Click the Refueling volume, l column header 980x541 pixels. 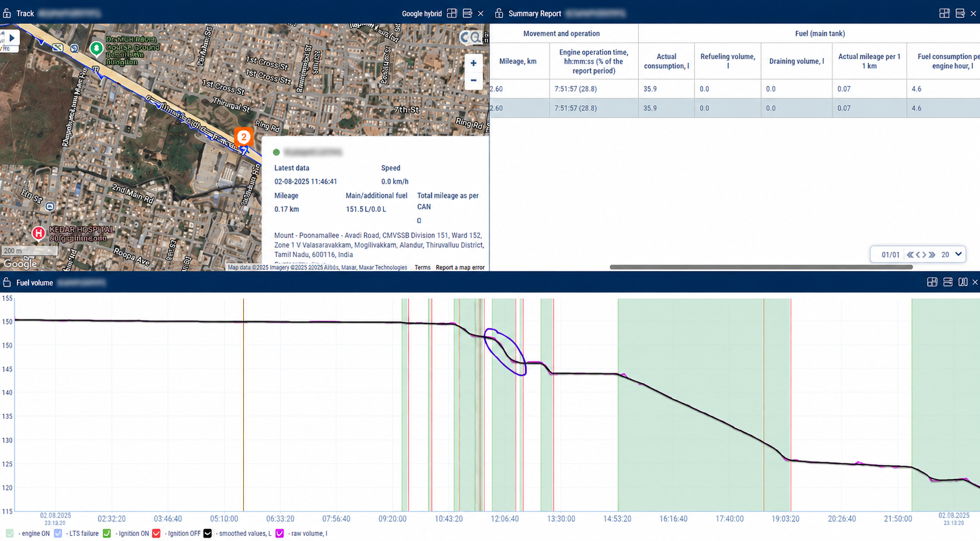727,61
